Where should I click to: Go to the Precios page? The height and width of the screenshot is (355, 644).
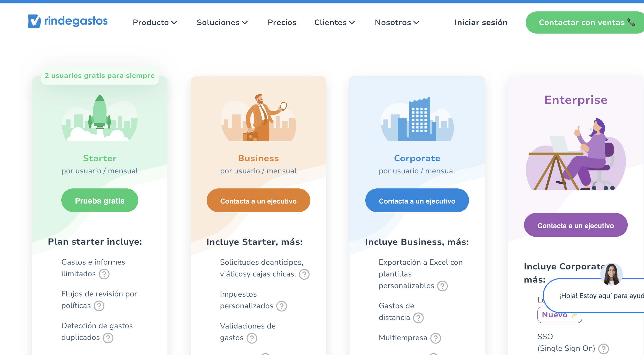[x=282, y=22]
